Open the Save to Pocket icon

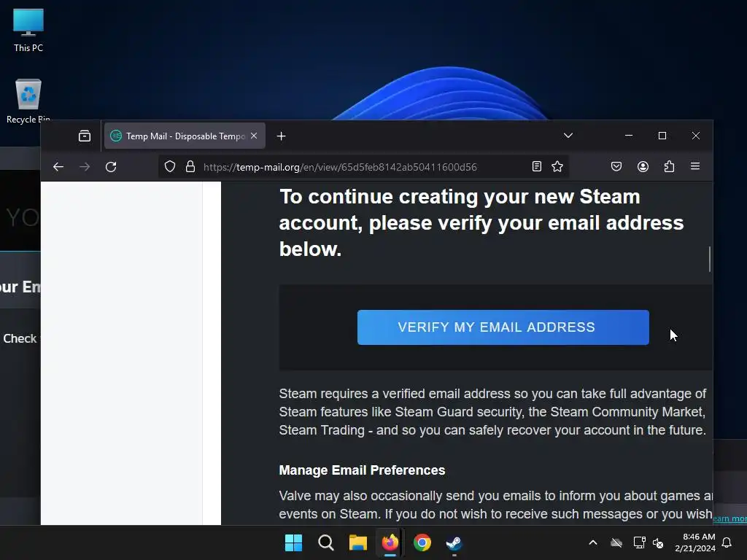(x=616, y=166)
